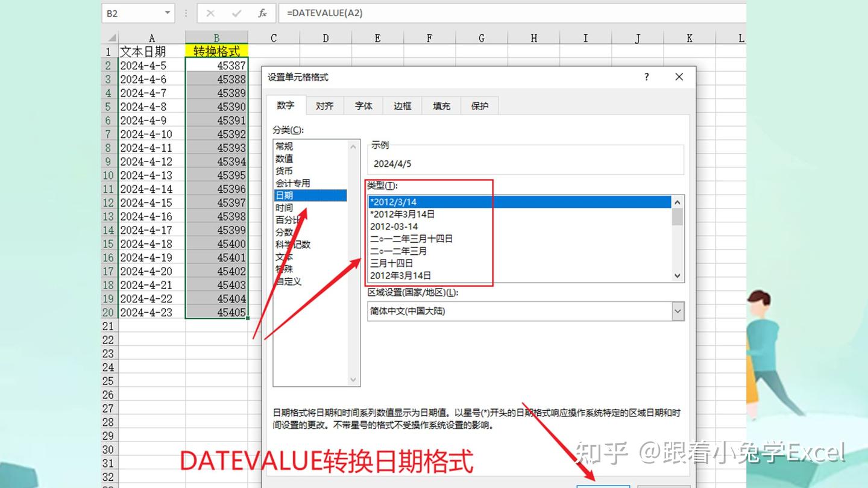
Task: Switch to the 字体 tab
Action: click(363, 106)
